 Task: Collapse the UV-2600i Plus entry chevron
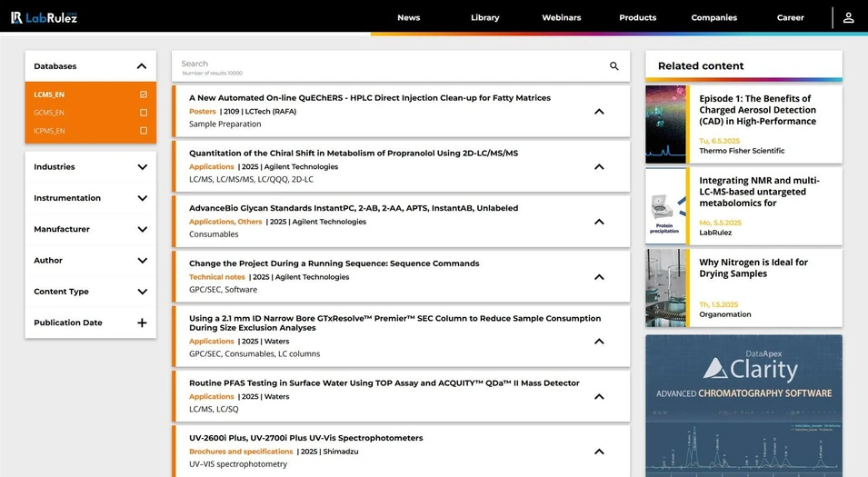pos(599,452)
